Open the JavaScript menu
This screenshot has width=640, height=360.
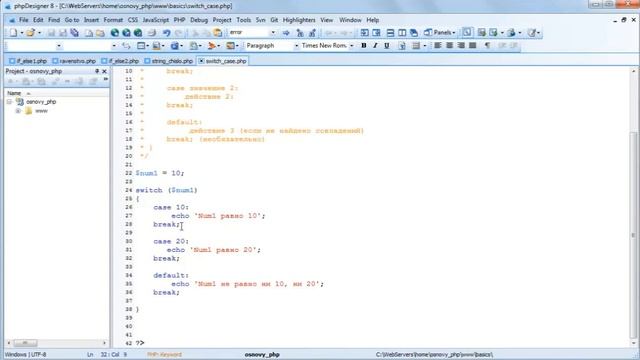[x=156, y=20]
